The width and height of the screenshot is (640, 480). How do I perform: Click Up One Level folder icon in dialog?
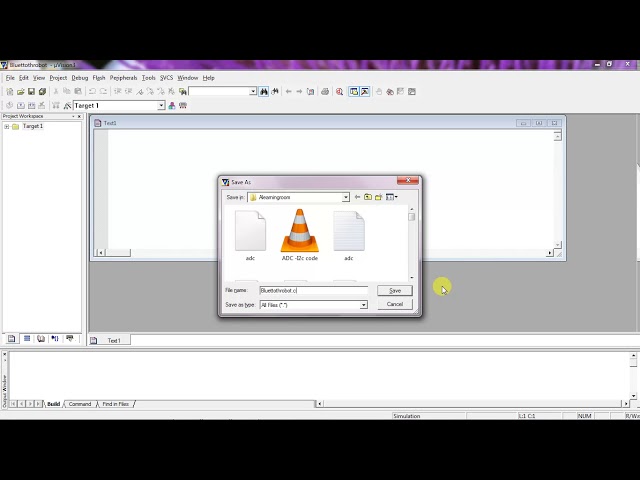(x=368, y=197)
